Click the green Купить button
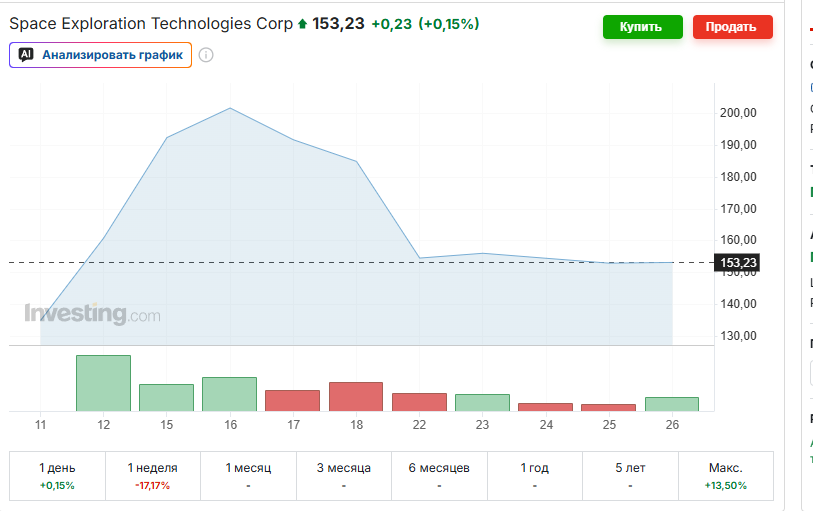 click(x=642, y=27)
